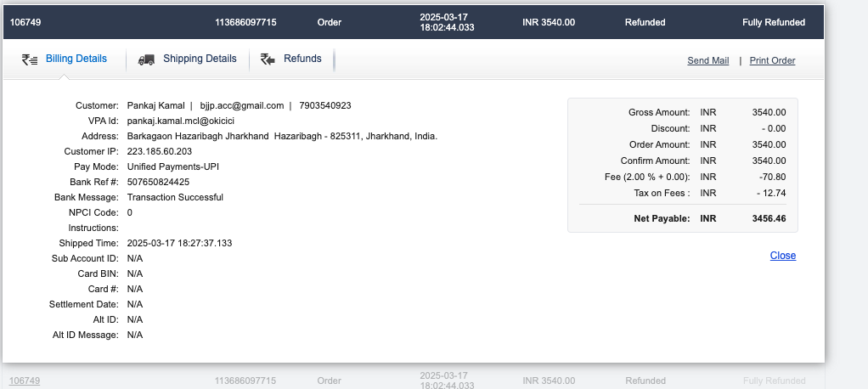Click the customer phone number 7903540923
This screenshot has height=389, width=868.
coord(324,106)
